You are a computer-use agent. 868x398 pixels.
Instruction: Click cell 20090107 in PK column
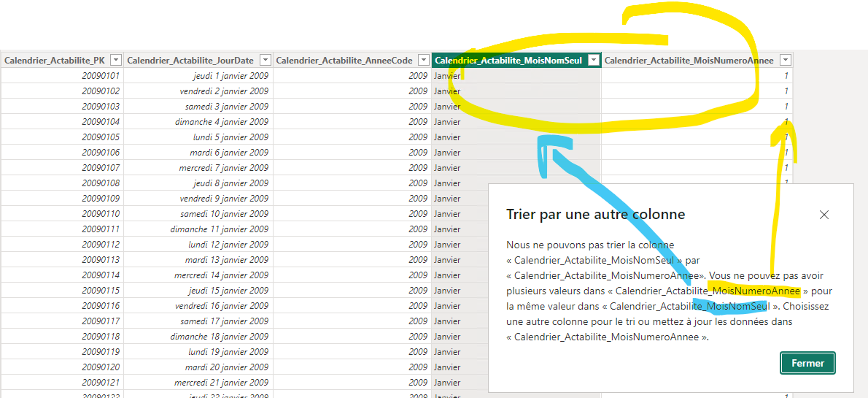[63, 167]
